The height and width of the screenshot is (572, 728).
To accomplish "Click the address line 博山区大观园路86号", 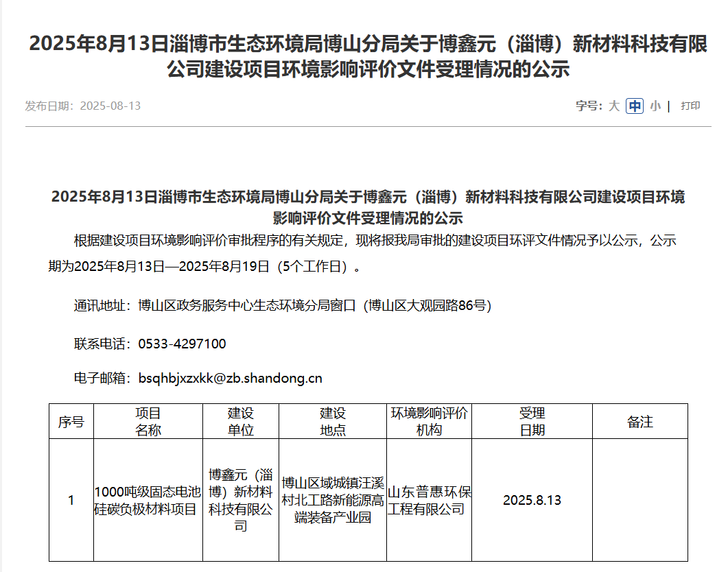I will [x=427, y=305].
